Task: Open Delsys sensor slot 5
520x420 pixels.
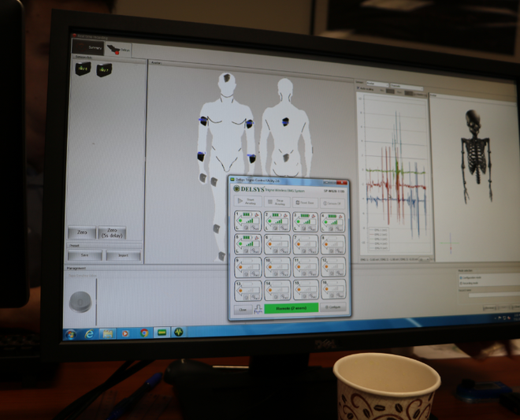Action: click(247, 243)
